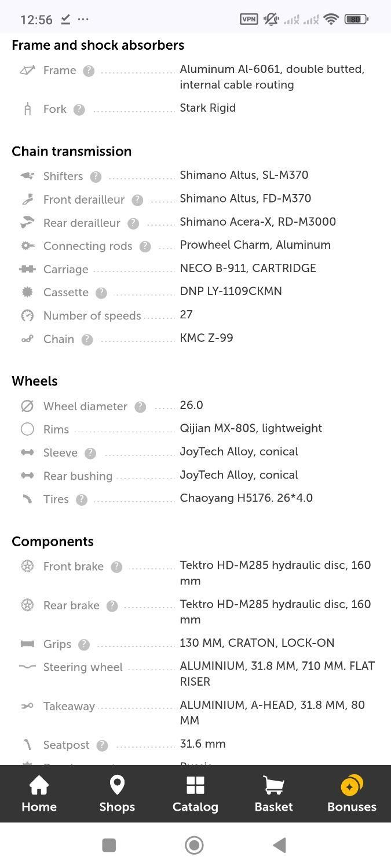The image size is (391, 868).
Task: Switch to the Catalog tab
Action: click(195, 794)
